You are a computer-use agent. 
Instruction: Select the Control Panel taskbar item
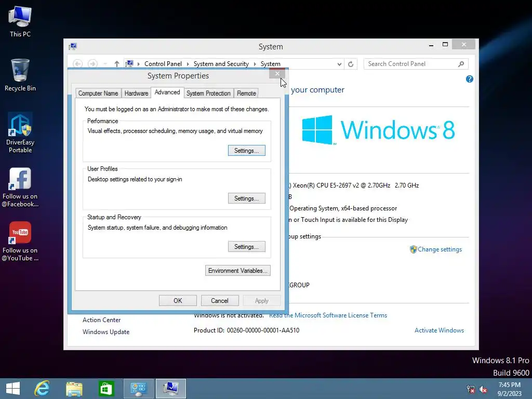click(x=138, y=389)
